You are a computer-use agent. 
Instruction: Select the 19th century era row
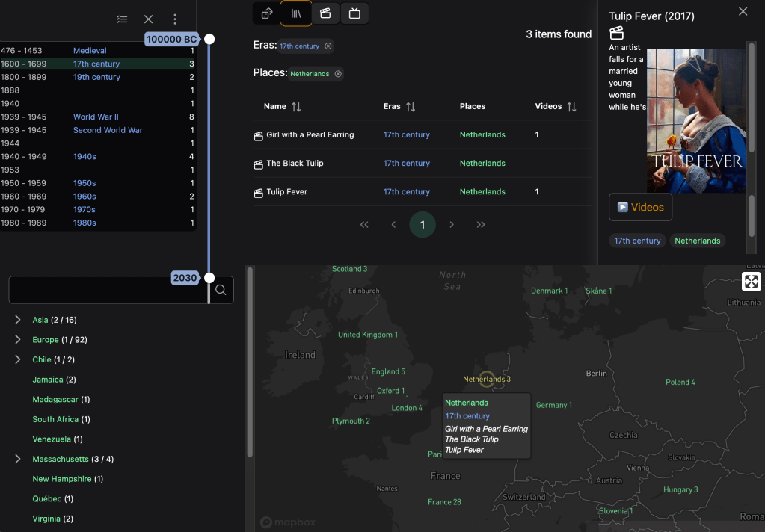pyautogui.click(x=96, y=77)
